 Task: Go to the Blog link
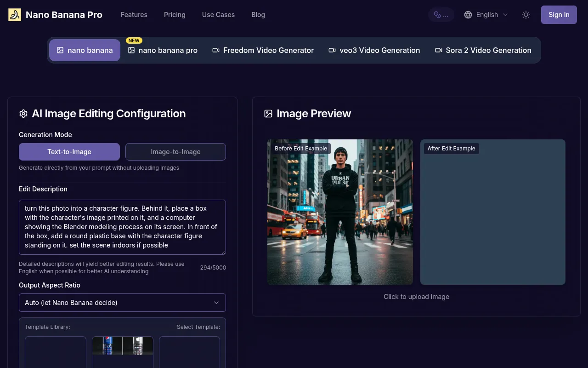coord(258,15)
